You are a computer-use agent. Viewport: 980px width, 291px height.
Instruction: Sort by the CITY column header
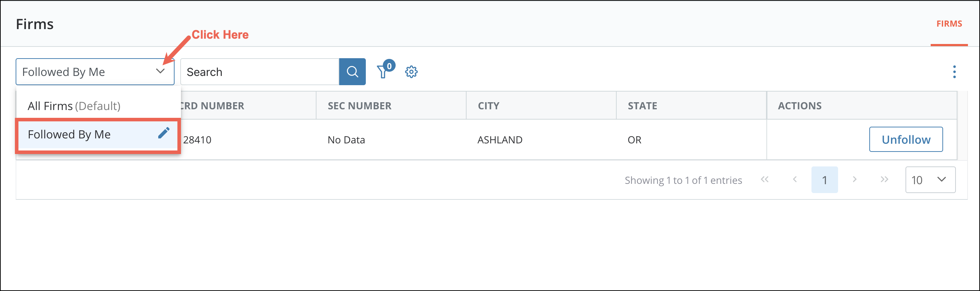(489, 106)
